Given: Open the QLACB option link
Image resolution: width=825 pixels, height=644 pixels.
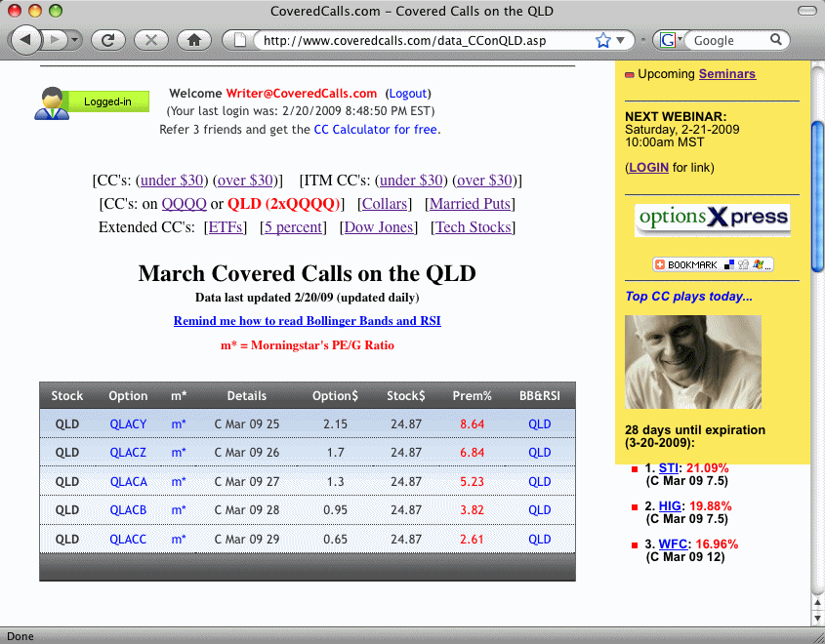Looking at the screenshot, I should click(128, 510).
